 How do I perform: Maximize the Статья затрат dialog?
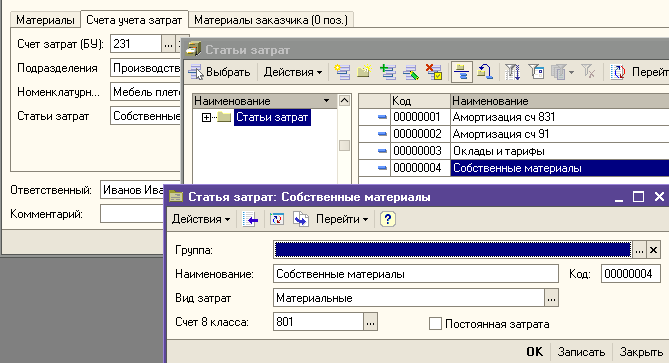[x=638, y=197]
